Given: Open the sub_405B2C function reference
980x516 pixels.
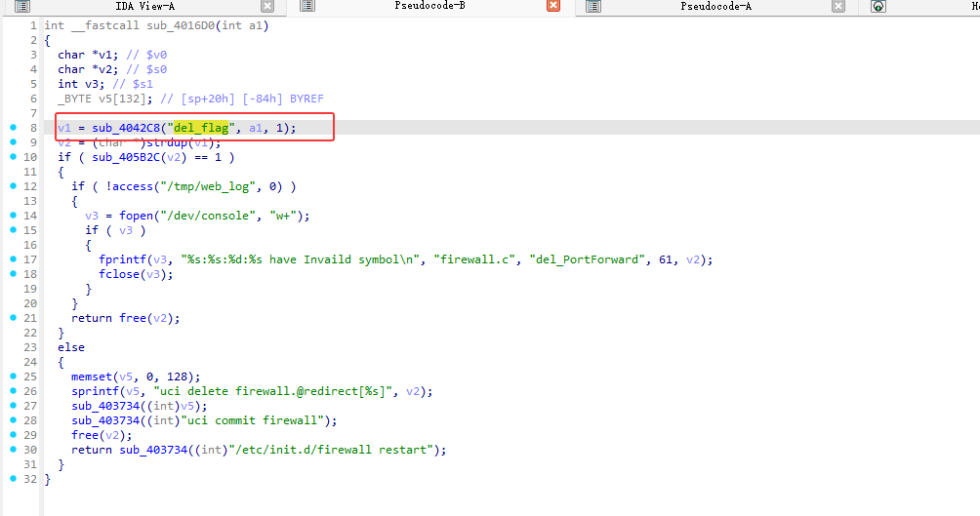Looking at the screenshot, I should pos(122,157).
